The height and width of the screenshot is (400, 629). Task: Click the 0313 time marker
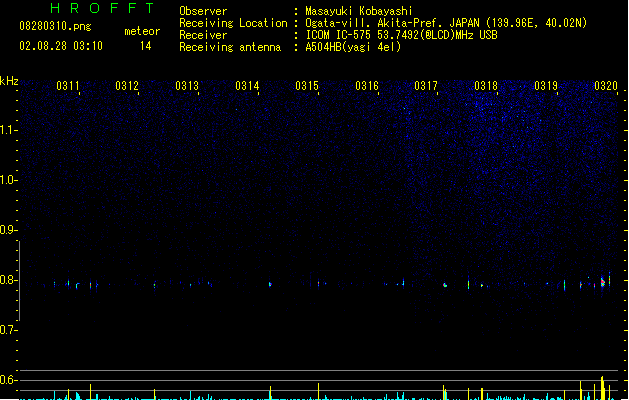187,86
